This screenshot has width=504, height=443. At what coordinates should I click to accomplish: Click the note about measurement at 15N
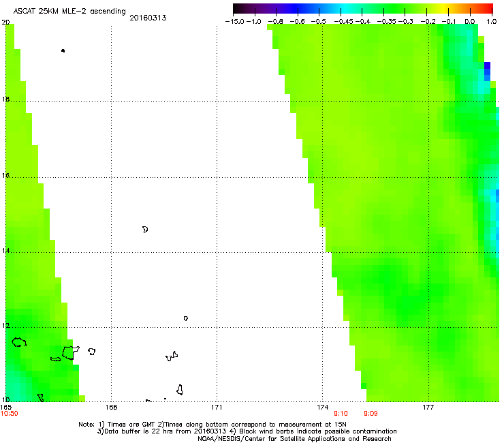click(x=252, y=425)
